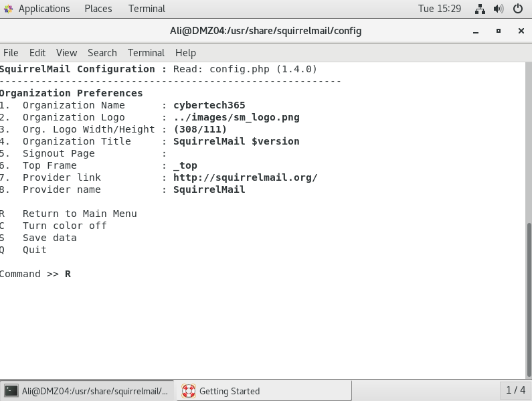Select the Ali@DMZ04 terminal taskbar button
Viewport: 532px width, 401px height.
tap(87, 391)
